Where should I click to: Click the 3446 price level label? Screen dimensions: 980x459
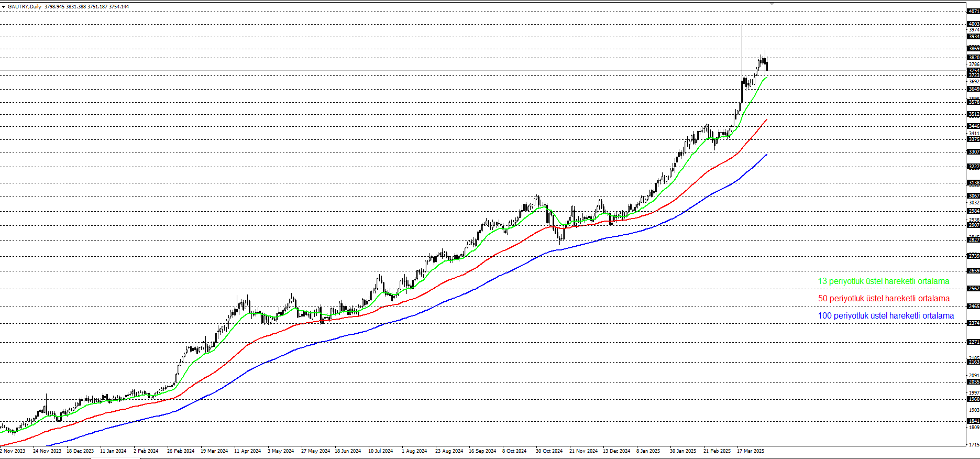[973, 126]
